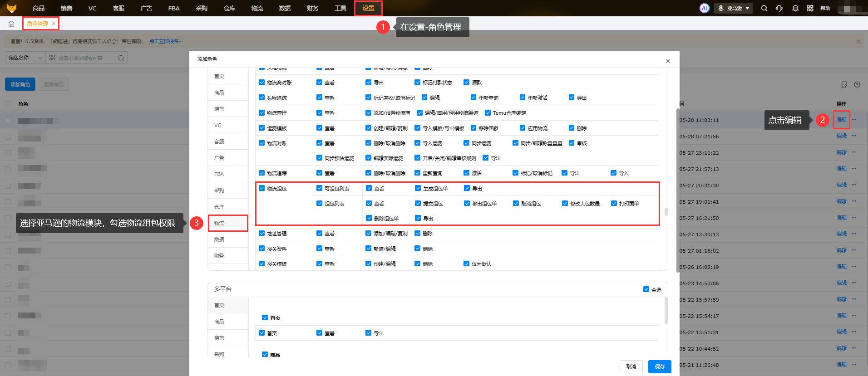Tick the select-all checkbox in the 角色 header
The width and height of the screenshot is (868, 376).
[8, 104]
